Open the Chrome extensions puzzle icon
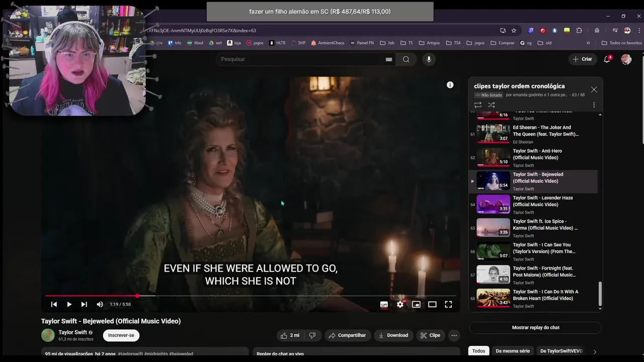Viewport: 644px width, 362px height. [579, 30]
